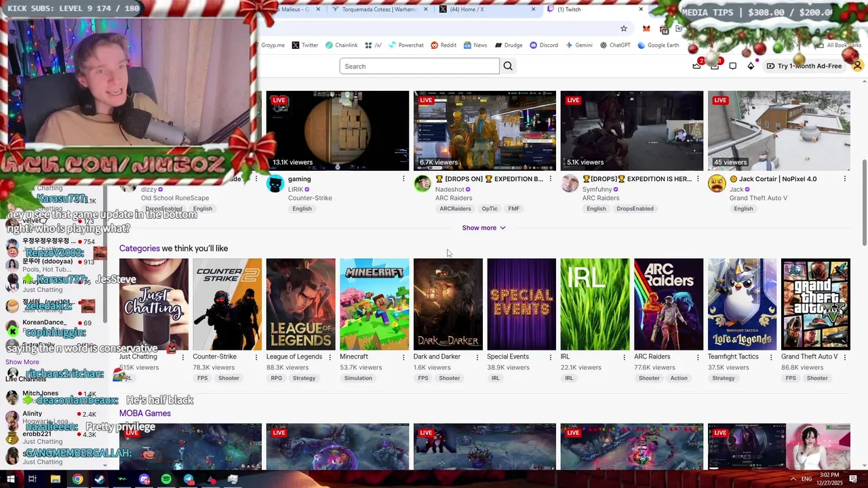Click the OpTic tag on Nadeshot's stream
The height and width of the screenshot is (488, 868).
[490, 209]
